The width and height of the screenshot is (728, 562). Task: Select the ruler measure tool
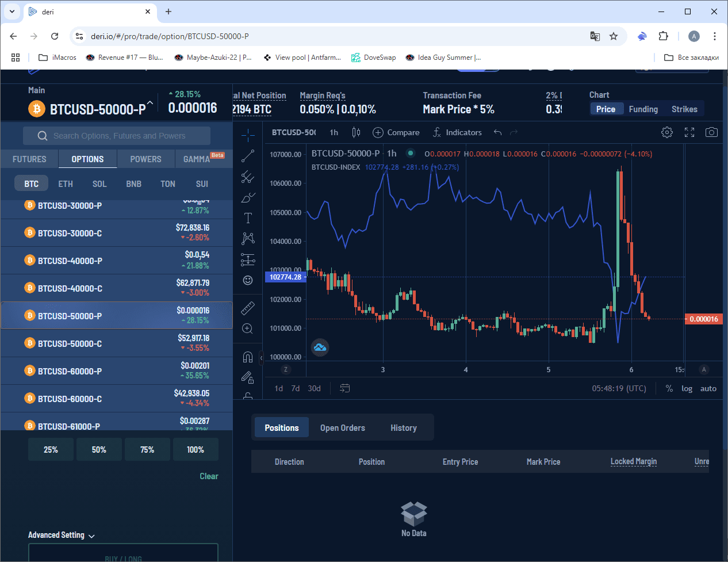click(248, 308)
